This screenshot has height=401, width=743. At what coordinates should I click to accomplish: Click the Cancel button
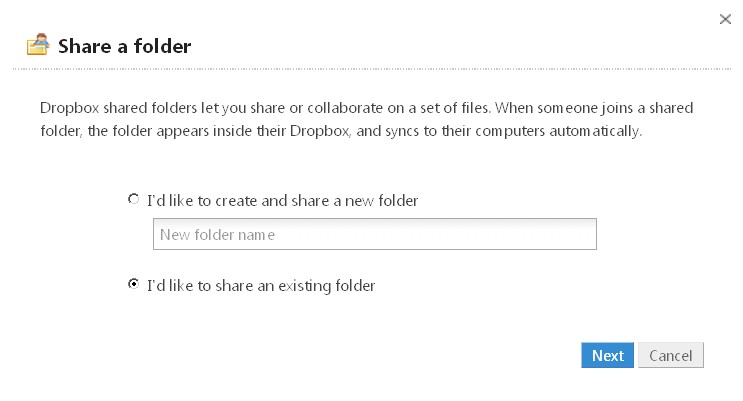pyautogui.click(x=671, y=355)
